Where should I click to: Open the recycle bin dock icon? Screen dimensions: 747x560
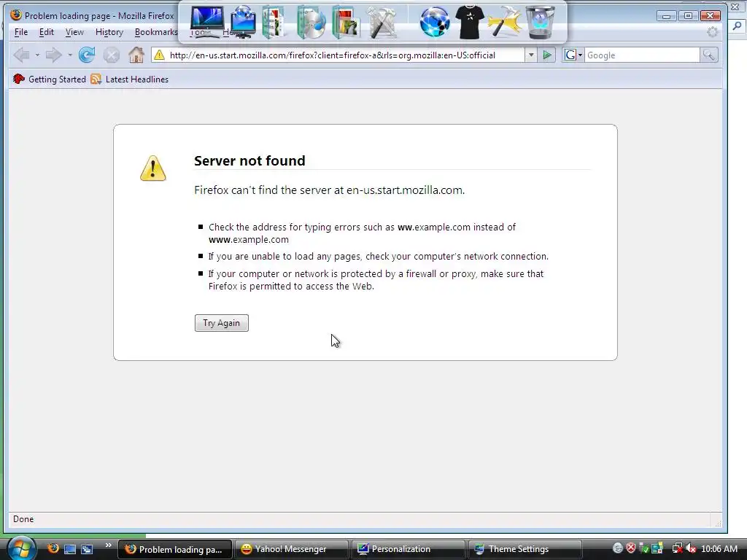[x=541, y=22]
